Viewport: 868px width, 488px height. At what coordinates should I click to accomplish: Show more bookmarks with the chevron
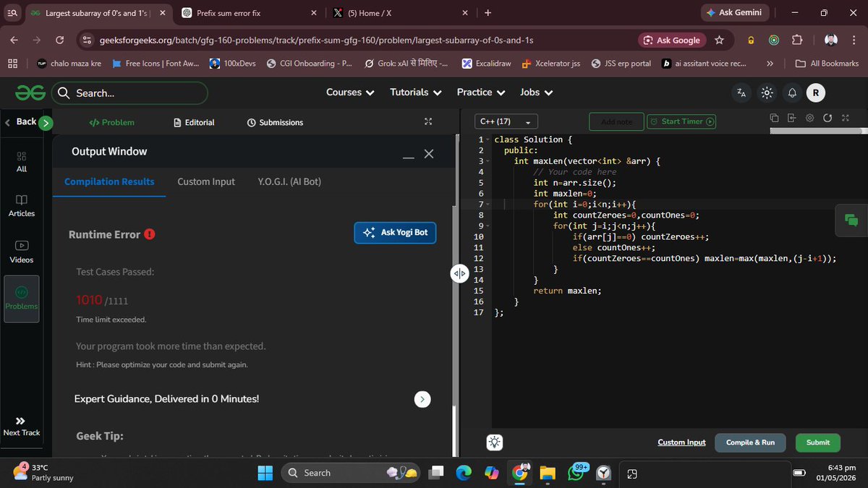pyautogui.click(x=770, y=64)
